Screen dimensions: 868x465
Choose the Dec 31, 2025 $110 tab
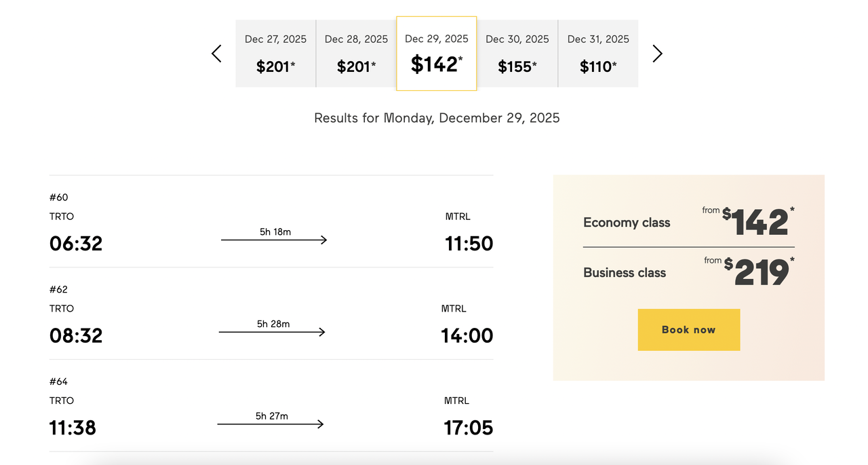[x=598, y=54]
